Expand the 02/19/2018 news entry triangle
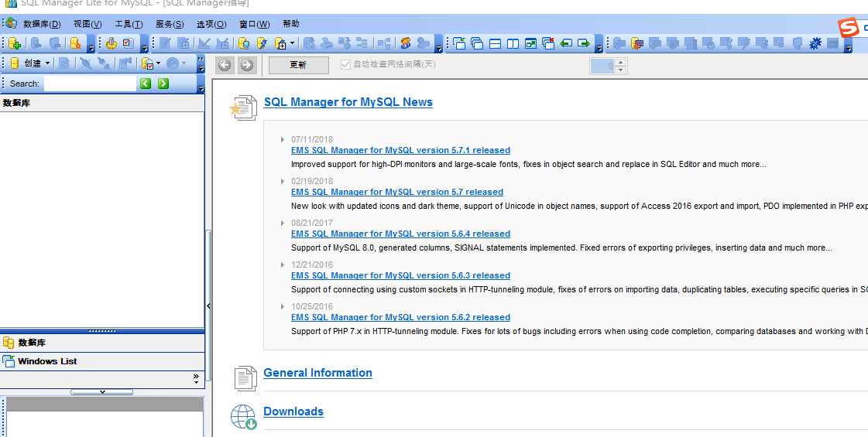This screenshot has width=868, height=437. (283, 181)
